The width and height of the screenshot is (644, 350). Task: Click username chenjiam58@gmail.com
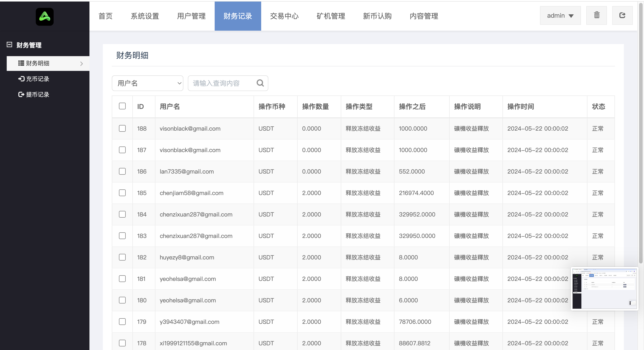point(191,193)
